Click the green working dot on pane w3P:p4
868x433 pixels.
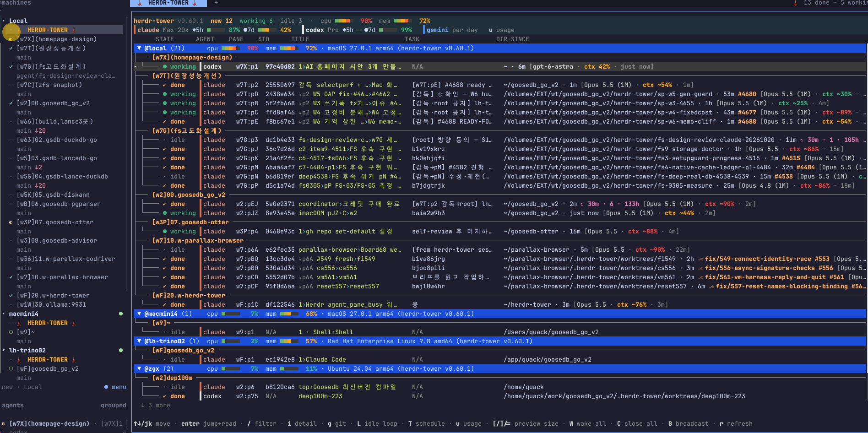(165, 232)
